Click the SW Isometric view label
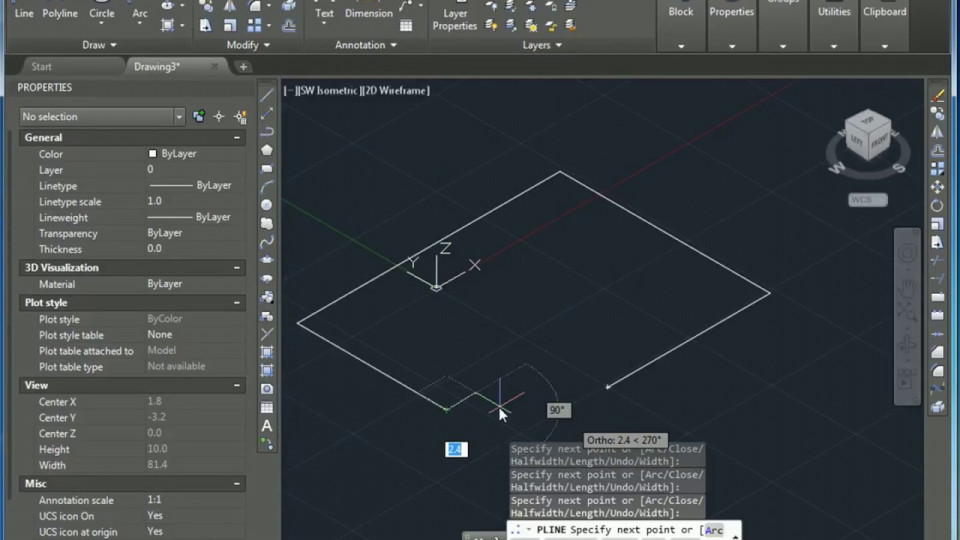The width and height of the screenshot is (960, 540). pyautogui.click(x=328, y=91)
